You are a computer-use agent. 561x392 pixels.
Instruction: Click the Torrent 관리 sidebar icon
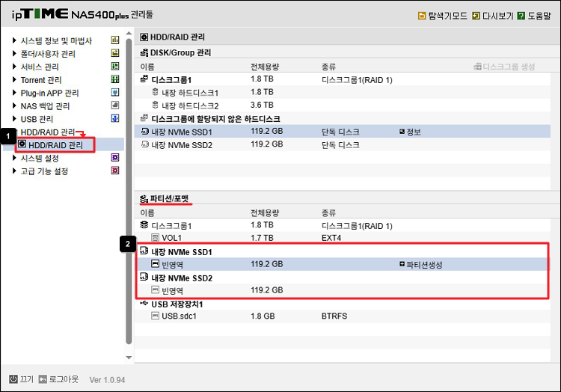pos(115,80)
